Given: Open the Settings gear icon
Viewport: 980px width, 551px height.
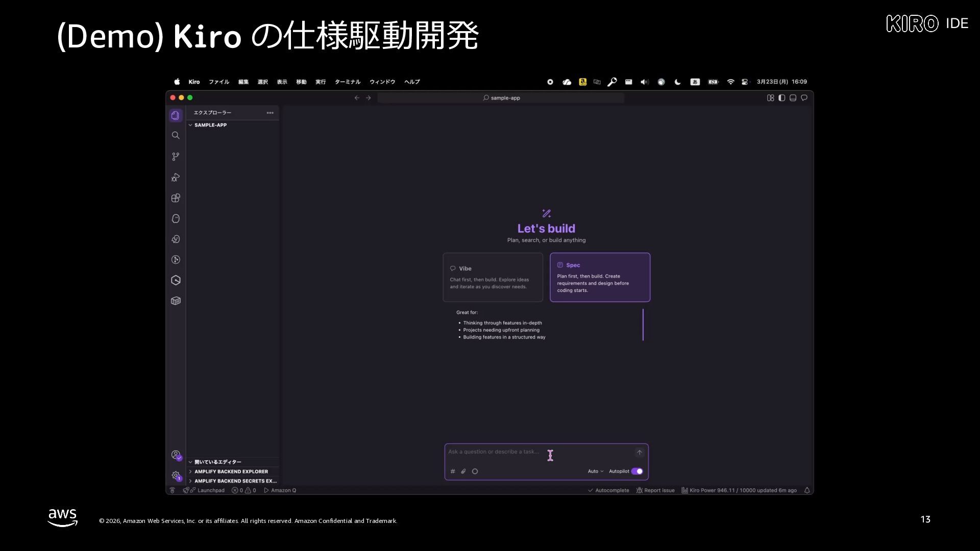Looking at the screenshot, I should point(176,475).
